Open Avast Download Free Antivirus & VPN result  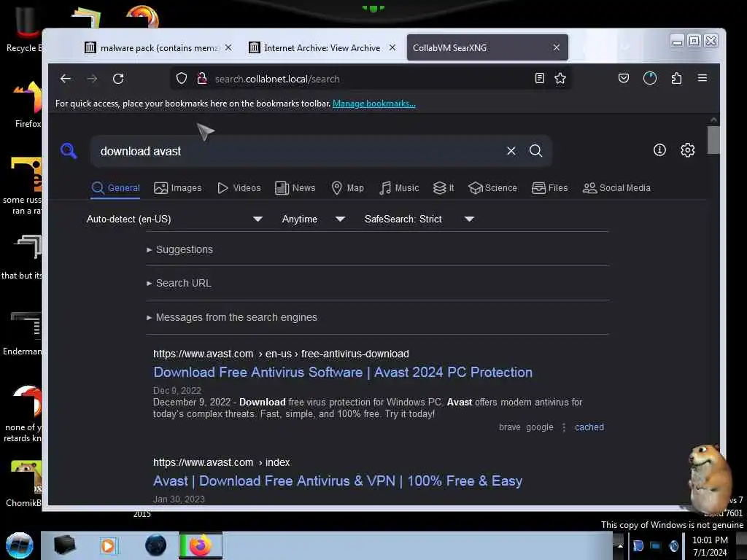pos(337,481)
